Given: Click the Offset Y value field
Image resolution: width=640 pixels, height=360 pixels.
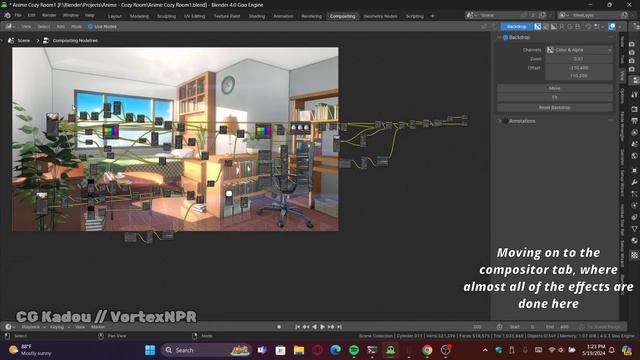Looking at the screenshot, I should [x=579, y=76].
